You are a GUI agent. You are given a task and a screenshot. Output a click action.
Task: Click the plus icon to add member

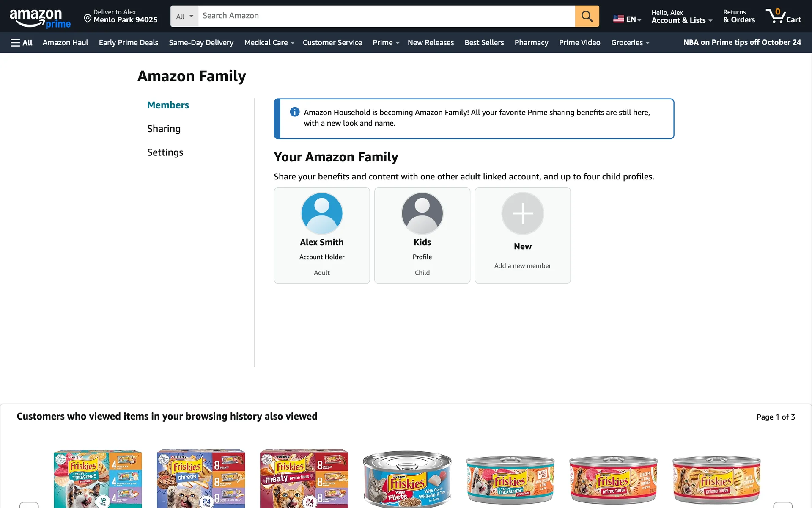click(x=522, y=213)
